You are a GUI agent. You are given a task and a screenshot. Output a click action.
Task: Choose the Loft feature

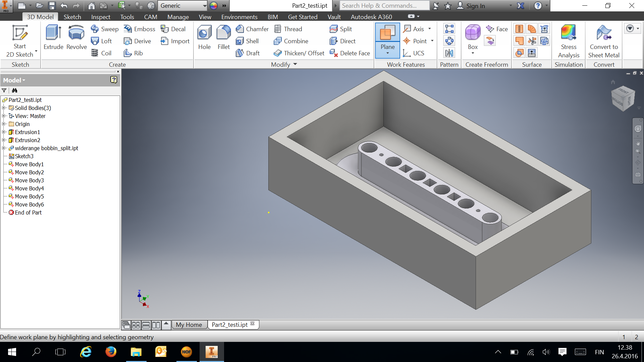(102, 41)
